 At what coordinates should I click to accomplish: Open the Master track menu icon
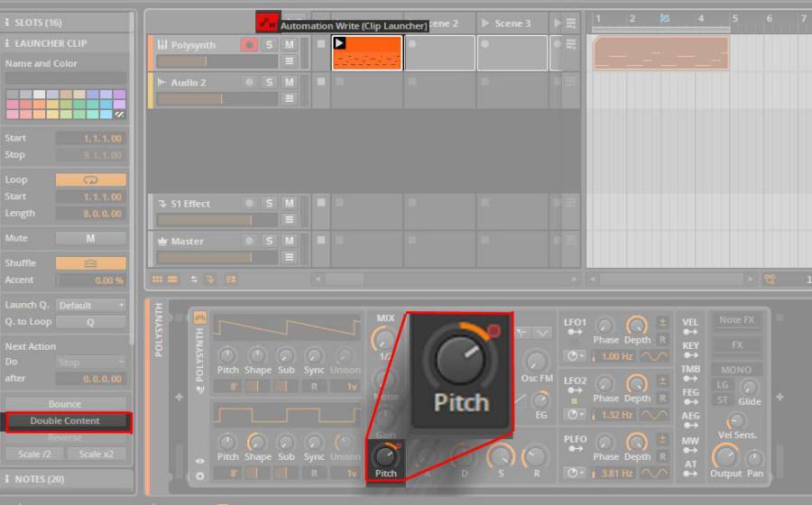point(289,257)
